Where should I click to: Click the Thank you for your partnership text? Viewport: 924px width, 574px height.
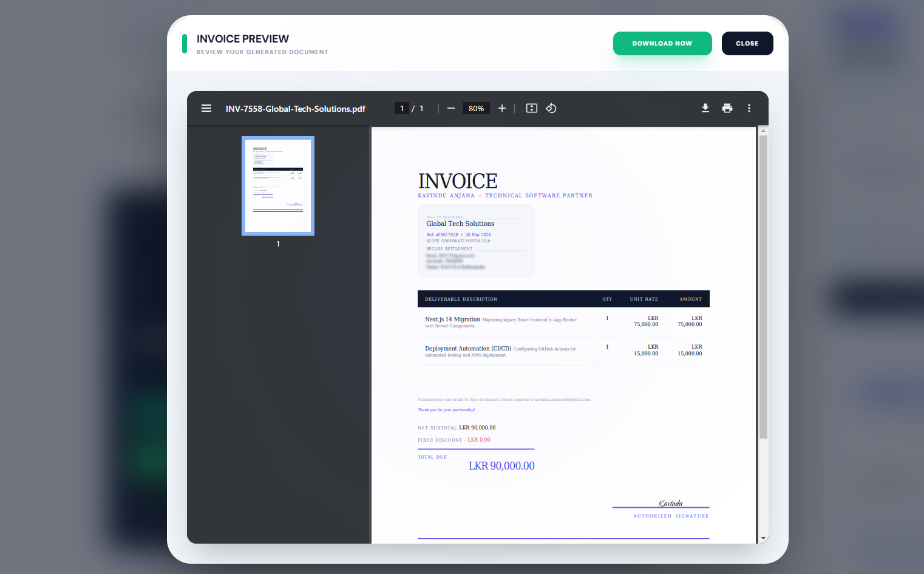click(x=446, y=410)
